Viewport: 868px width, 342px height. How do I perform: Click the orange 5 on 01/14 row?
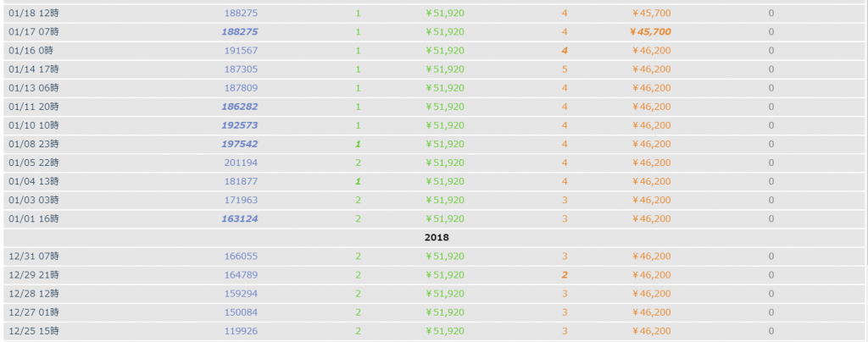coord(565,69)
